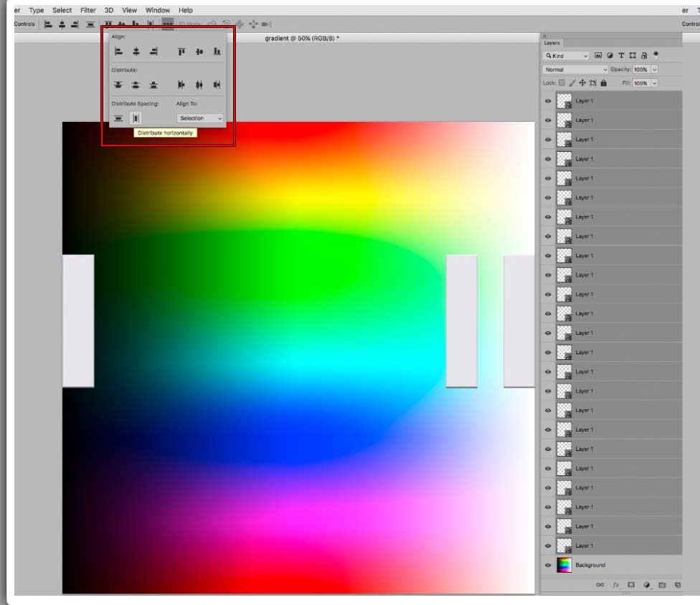Filter layers by type using the T icon
Image resolution: width=700 pixels, height=605 pixels.
tap(621, 55)
